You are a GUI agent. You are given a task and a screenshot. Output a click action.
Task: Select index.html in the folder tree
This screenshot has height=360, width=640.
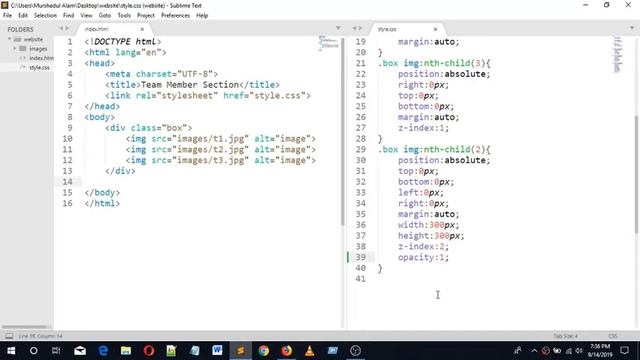tap(41, 58)
